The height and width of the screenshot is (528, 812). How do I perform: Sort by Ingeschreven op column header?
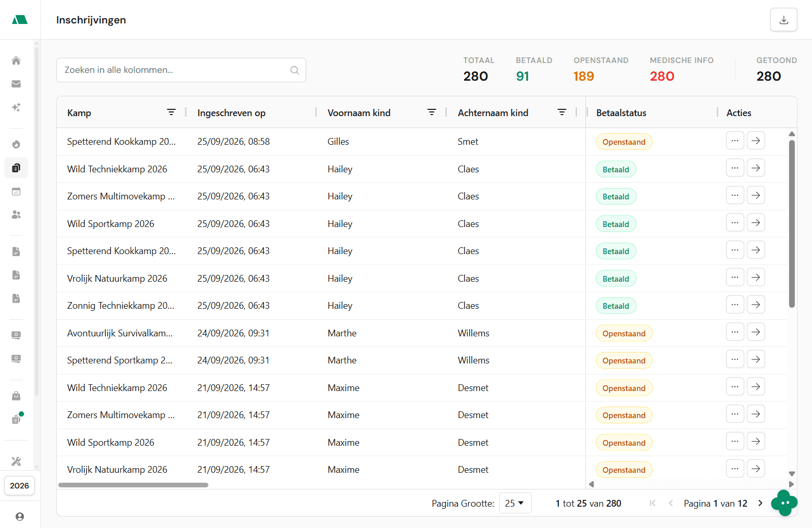231,113
